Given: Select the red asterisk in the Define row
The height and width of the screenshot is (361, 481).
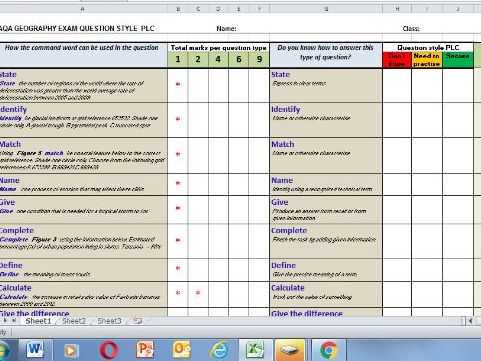Looking at the screenshot, I should tap(178, 268).
